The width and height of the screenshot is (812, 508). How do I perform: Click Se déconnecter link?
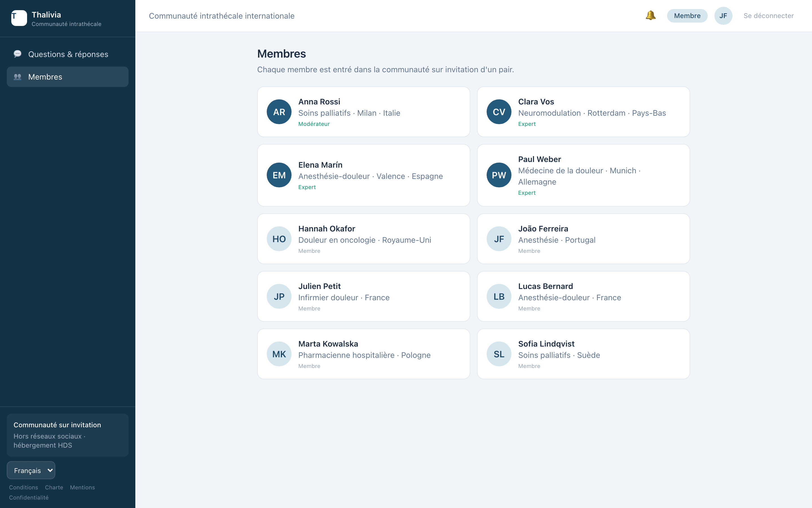(768, 16)
